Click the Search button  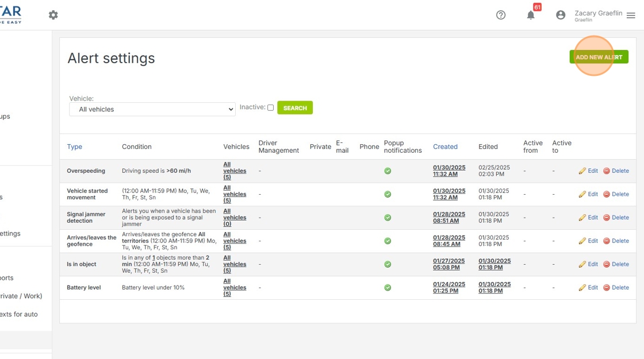(x=295, y=107)
